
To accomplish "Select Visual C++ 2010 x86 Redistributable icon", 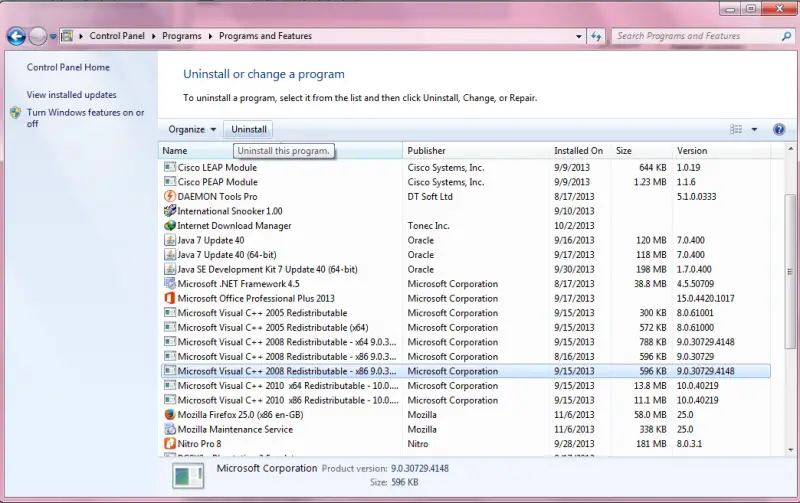I will (x=169, y=399).
